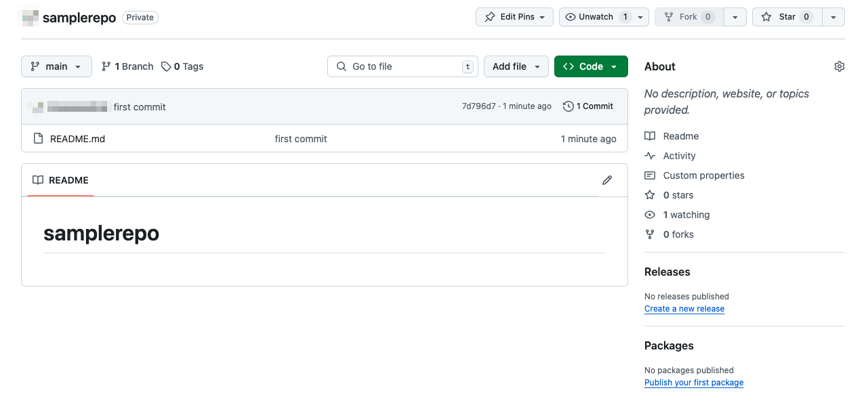
Task: Follow Publish your first package link
Action: tap(693, 383)
